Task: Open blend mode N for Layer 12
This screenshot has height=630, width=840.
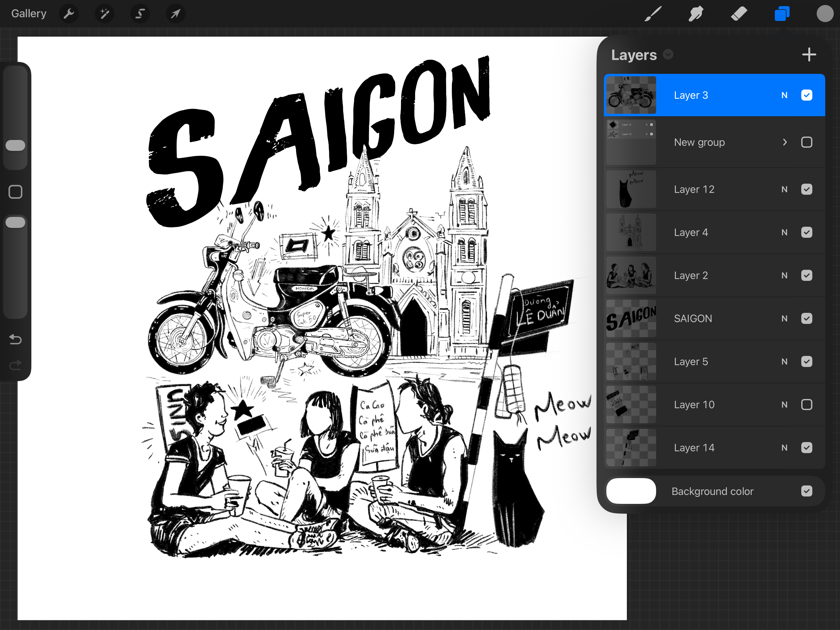Action: click(x=784, y=189)
